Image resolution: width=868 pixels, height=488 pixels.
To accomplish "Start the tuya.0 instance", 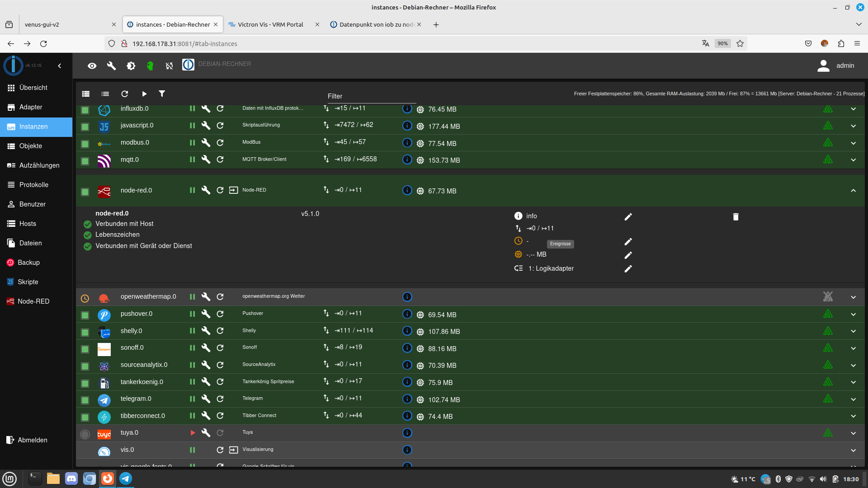I will click(x=193, y=433).
